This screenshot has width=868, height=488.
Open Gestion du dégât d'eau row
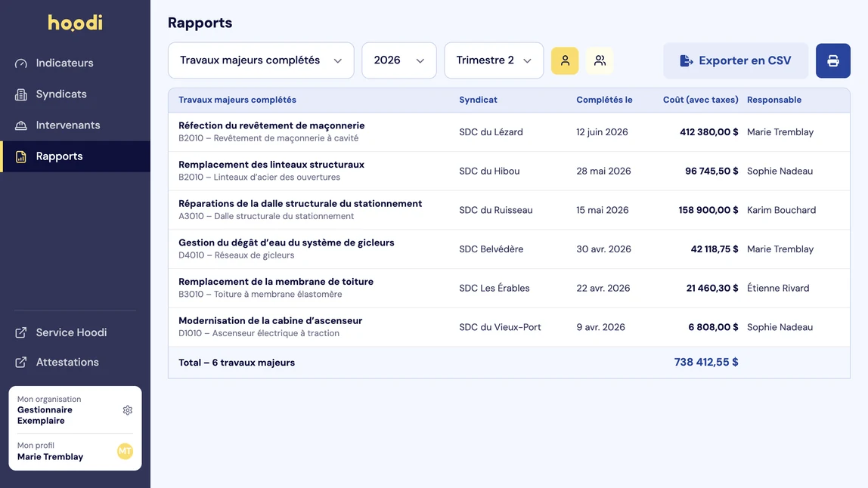pyautogui.click(x=509, y=249)
